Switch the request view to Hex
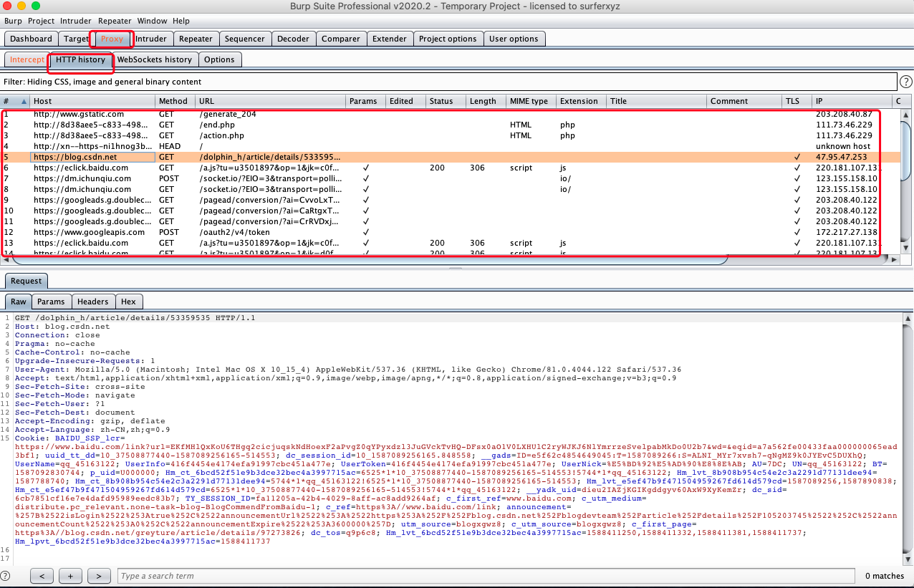This screenshot has width=914, height=588. click(129, 302)
